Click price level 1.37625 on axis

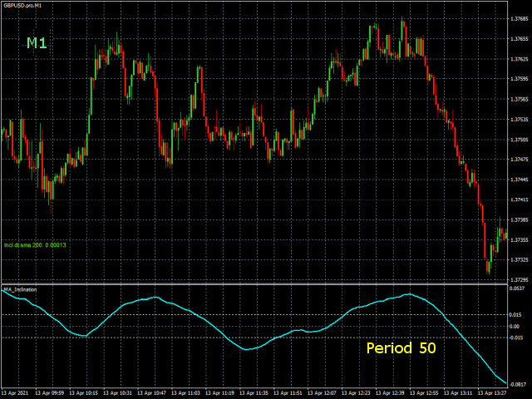(519, 59)
